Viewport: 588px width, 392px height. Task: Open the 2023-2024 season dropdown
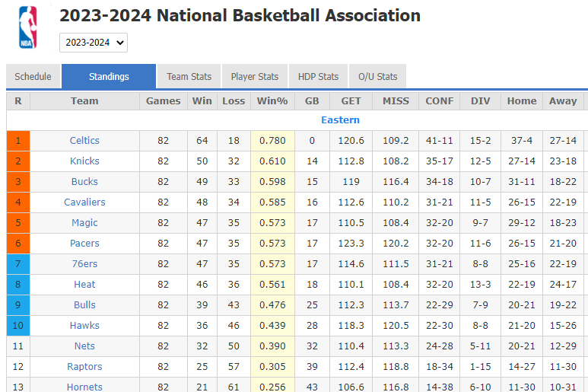coord(94,43)
